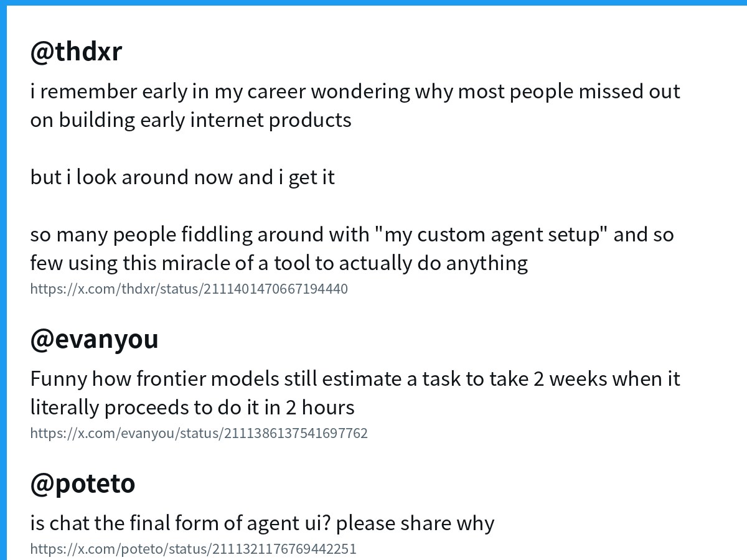
Task: Click the paragraph starting "i remember early"
Action: [x=355, y=105]
